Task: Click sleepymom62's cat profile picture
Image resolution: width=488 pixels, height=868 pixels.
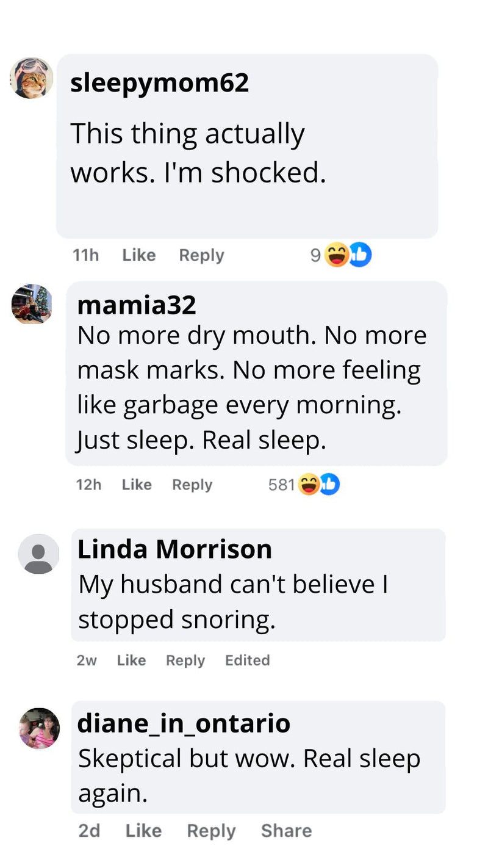Action: [31, 78]
